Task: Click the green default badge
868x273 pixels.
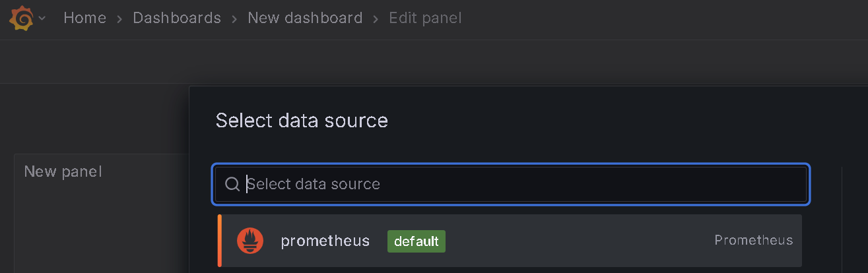Action: [x=416, y=241]
